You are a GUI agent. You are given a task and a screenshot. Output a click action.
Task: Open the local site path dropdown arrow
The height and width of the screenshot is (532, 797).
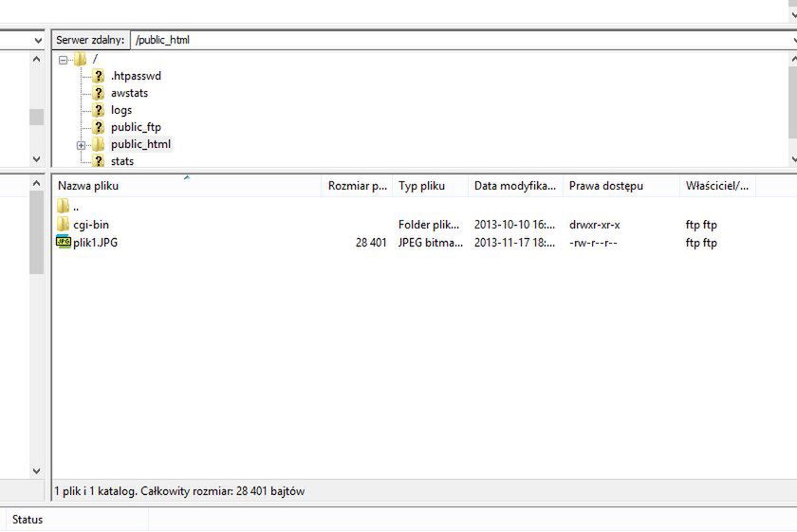38,40
